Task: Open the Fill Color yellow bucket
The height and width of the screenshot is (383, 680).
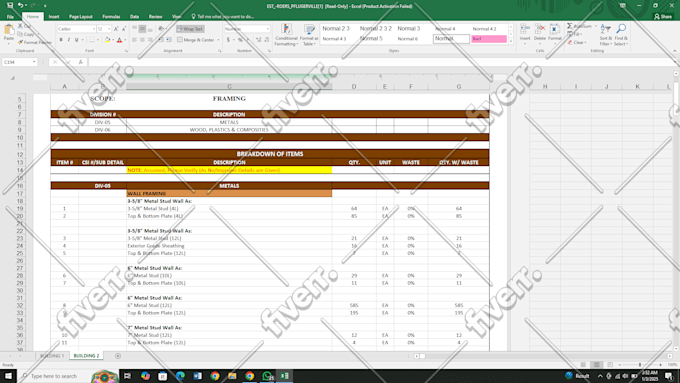Action: tap(107, 40)
